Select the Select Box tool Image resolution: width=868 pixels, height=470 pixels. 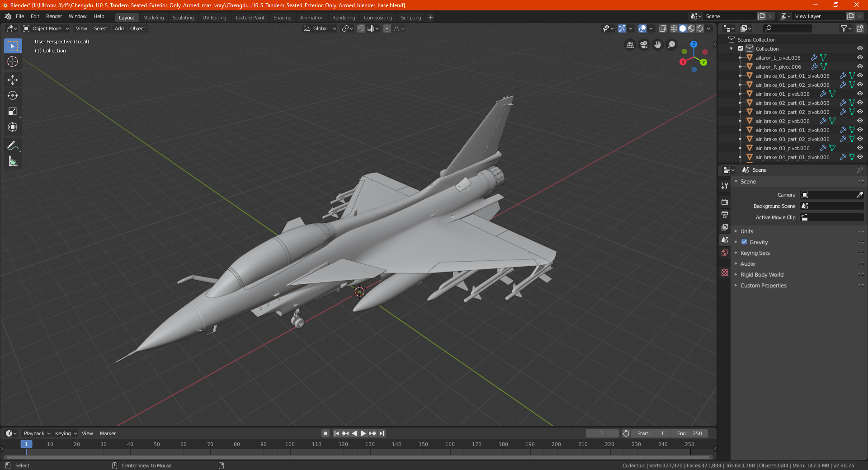point(13,46)
